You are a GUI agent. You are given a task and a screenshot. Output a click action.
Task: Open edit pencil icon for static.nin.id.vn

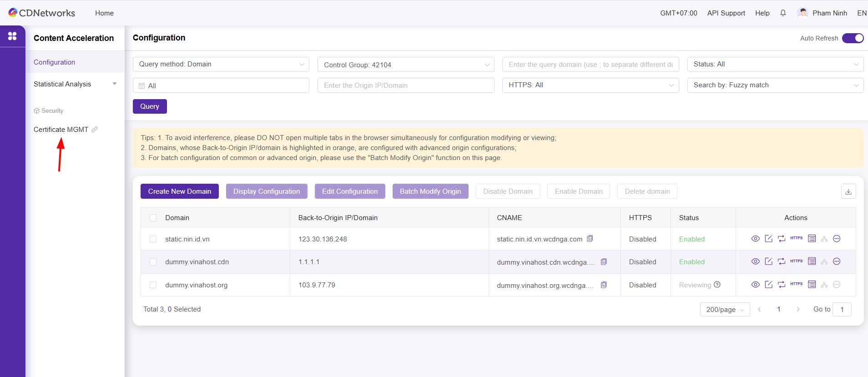pos(768,239)
